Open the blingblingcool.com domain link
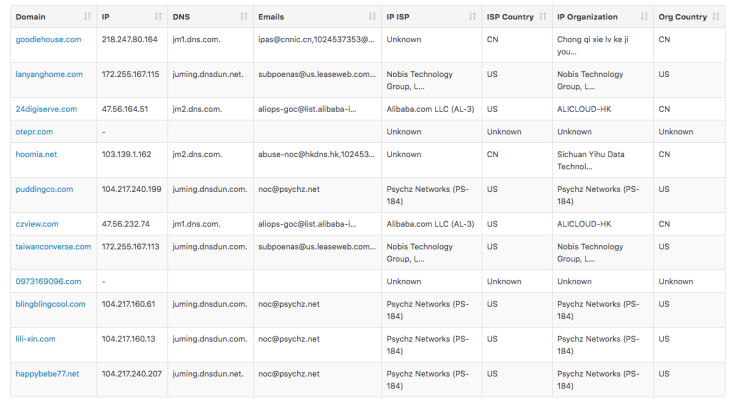The width and height of the screenshot is (739, 404). [51, 304]
